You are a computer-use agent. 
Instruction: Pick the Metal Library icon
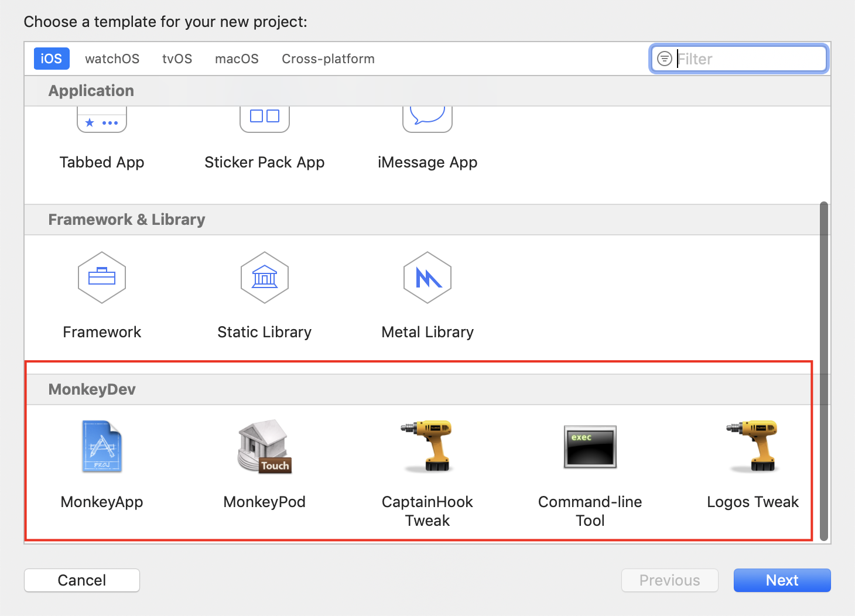click(427, 278)
